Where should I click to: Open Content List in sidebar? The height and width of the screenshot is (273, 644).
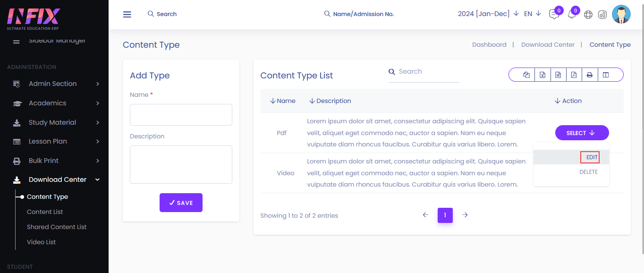click(x=45, y=212)
